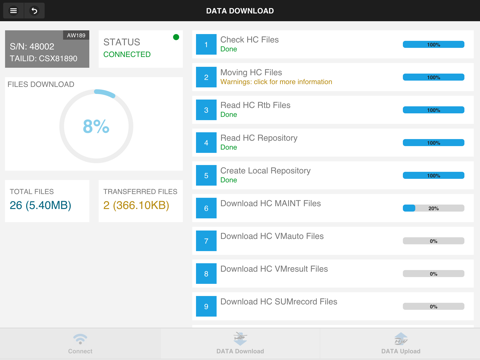Select step 3 number badge
480x360 pixels.
(x=206, y=110)
